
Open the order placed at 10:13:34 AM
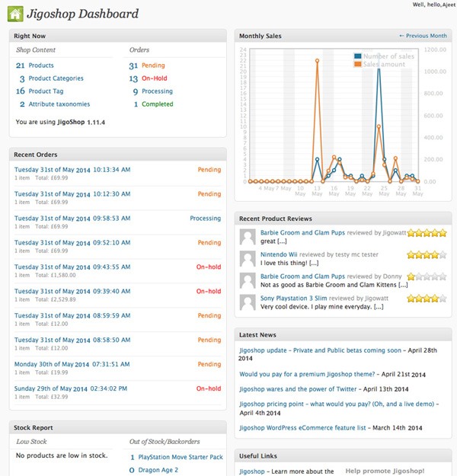72,170
